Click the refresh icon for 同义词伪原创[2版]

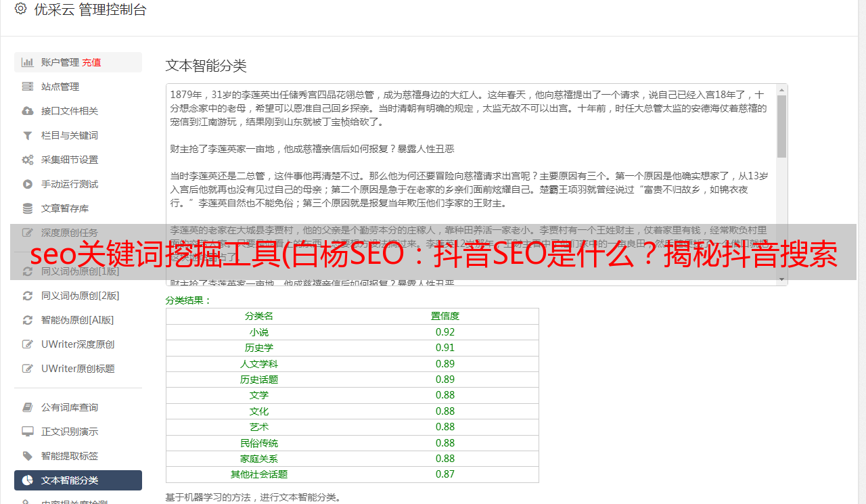coord(28,296)
